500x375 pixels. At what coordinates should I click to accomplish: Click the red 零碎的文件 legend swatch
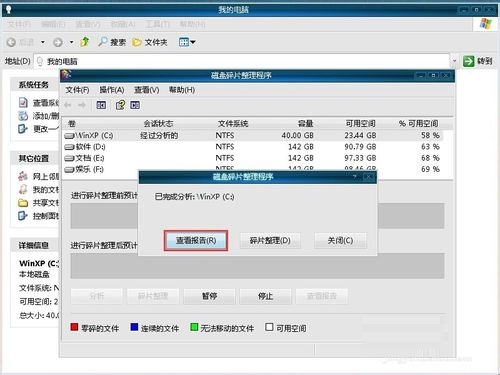click(x=74, y=327)
